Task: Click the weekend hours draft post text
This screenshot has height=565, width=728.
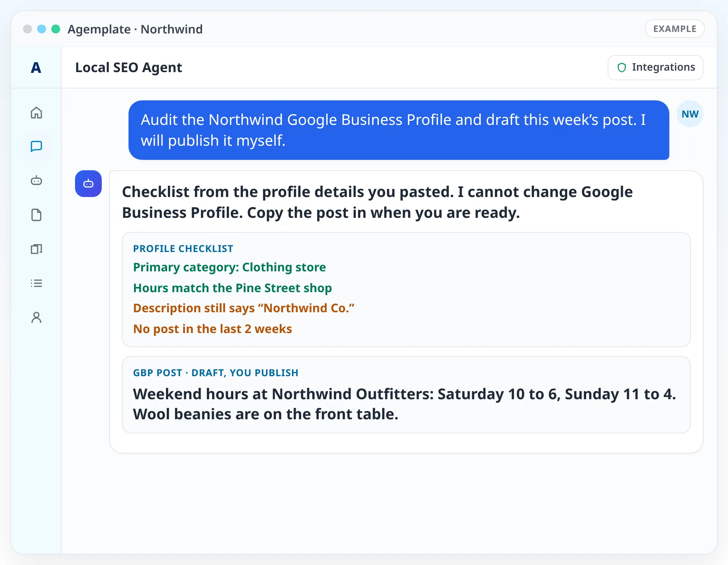Action: [404, 404]
